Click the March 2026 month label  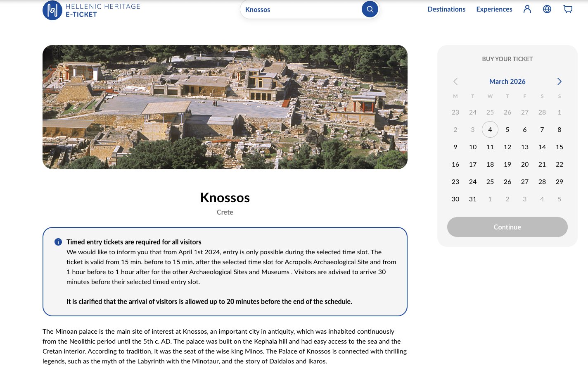(507, 81)
